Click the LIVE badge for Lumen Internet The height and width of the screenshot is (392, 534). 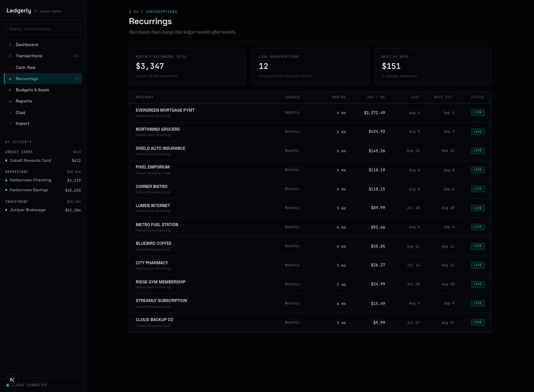(478, 208)
